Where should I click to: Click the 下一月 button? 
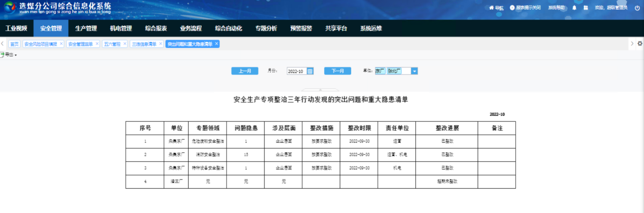(x=338, y=71)
